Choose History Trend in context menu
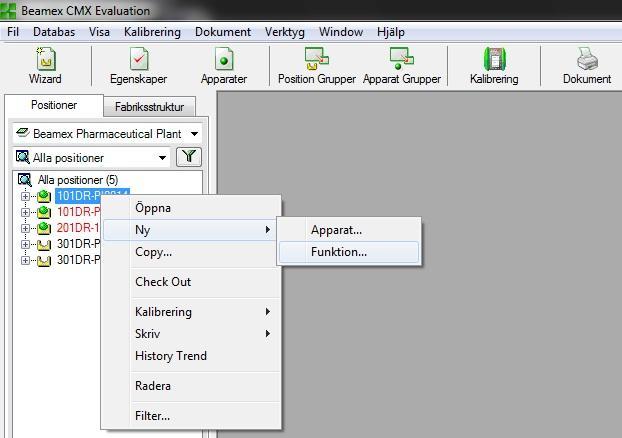The width and height of the screenshot is (622, 438). 191,356
